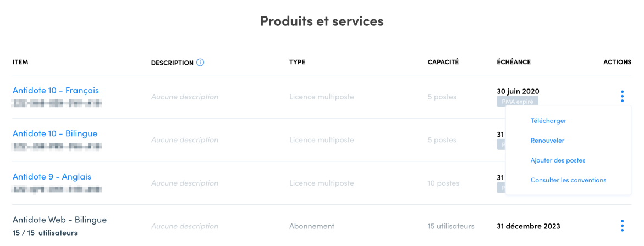Edit description of Antidote 10 - Français row
This screenshot has height=246, width=644.
pyautogui.click(x=185, y=97)
